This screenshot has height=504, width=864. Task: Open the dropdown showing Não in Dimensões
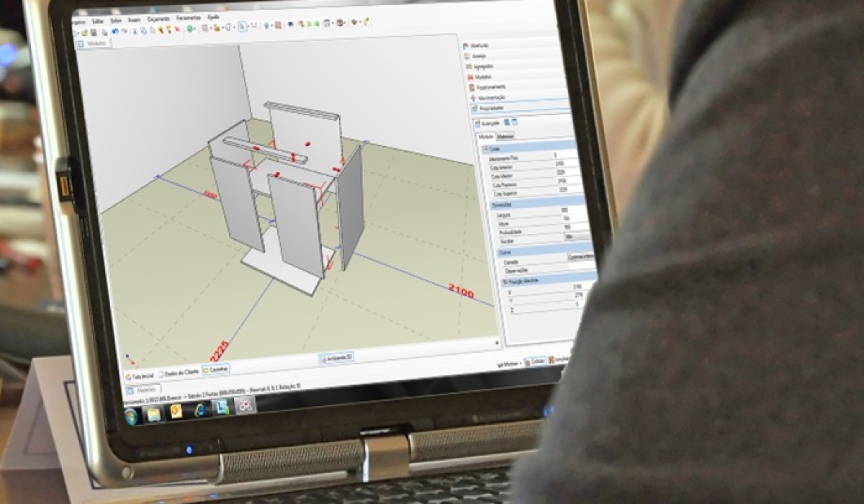578,237
